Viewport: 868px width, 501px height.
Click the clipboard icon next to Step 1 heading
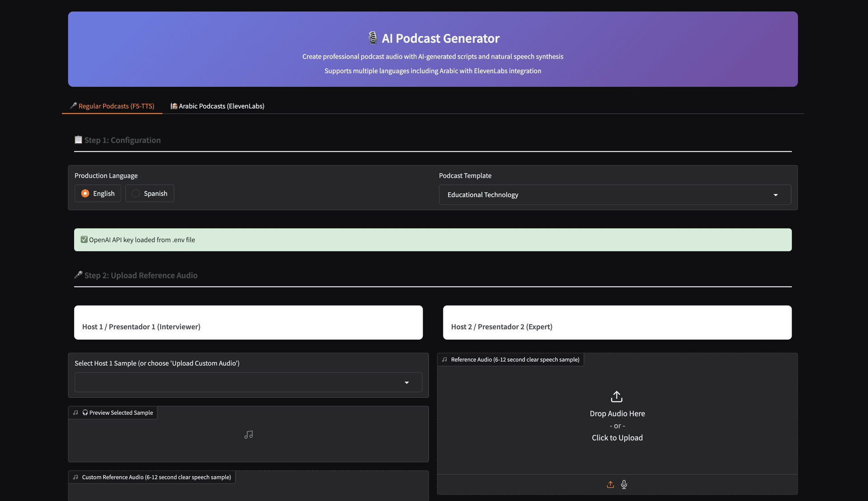pos(78,140)
